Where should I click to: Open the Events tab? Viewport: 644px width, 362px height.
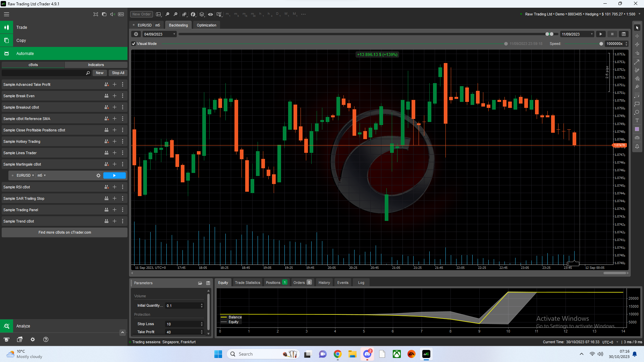click(343, 283)
